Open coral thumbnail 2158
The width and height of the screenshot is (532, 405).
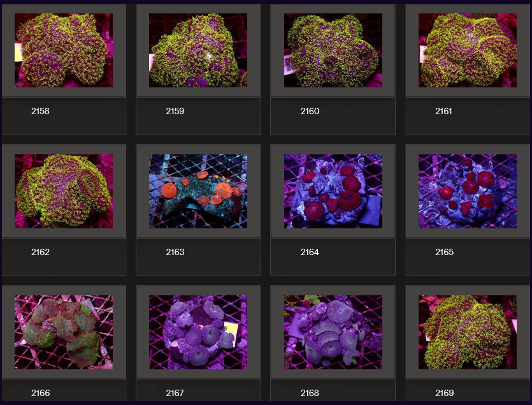pos(64,50)
